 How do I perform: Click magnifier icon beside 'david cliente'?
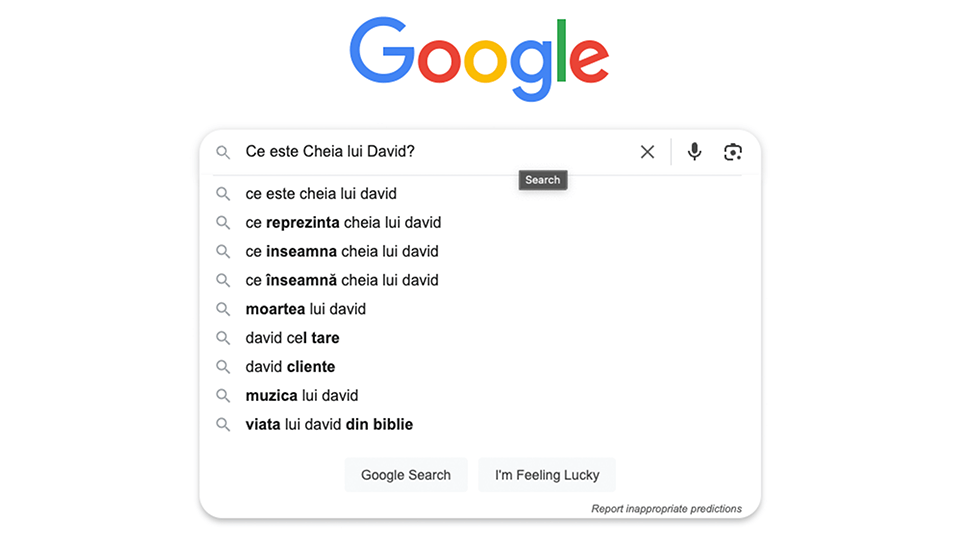click(223, 367)
